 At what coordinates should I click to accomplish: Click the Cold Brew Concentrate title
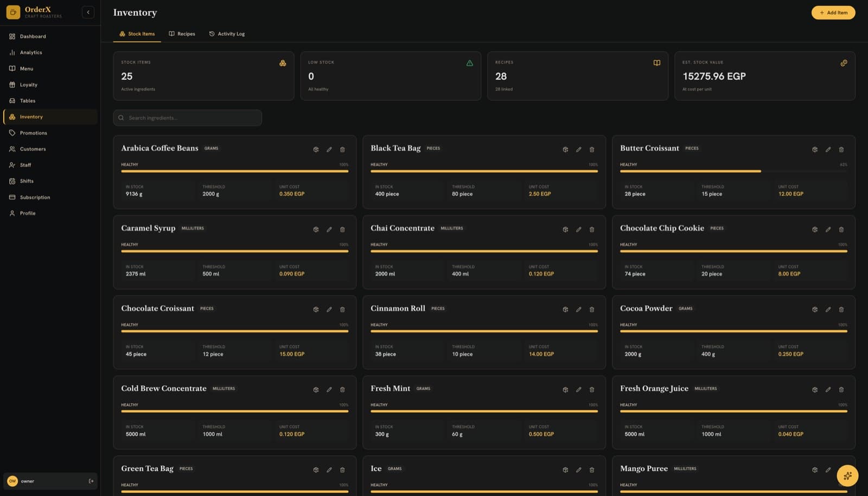click(x=164, y=389)
